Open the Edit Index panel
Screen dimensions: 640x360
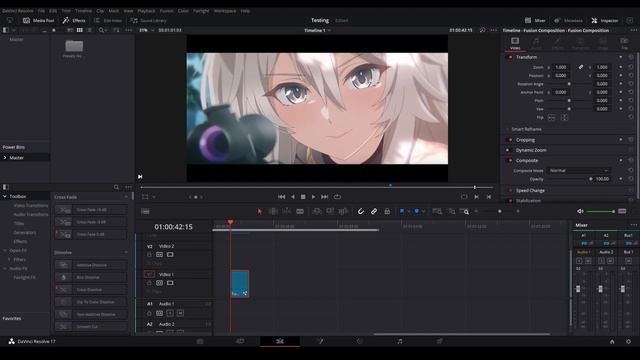108,20
